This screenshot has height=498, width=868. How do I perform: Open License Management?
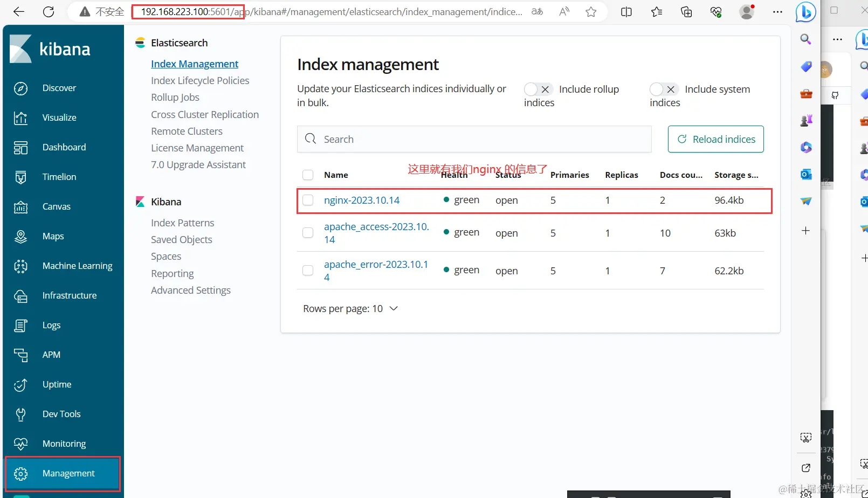pyautogui.click(x=197, y=148)
